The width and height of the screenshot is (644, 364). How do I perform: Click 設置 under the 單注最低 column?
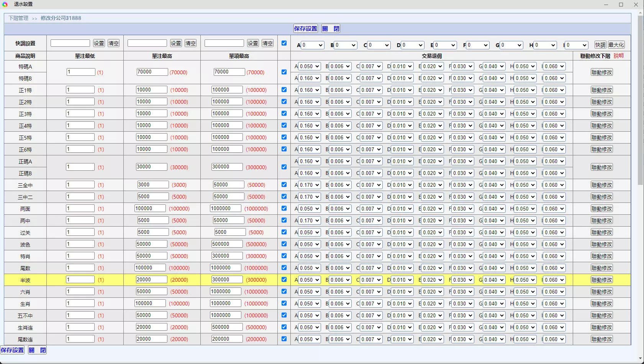pos(99,43)
